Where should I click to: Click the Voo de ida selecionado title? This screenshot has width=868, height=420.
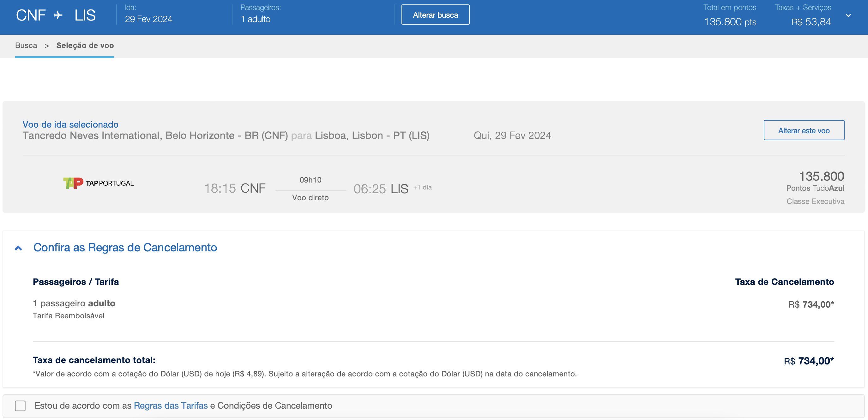tap(70, 125)
